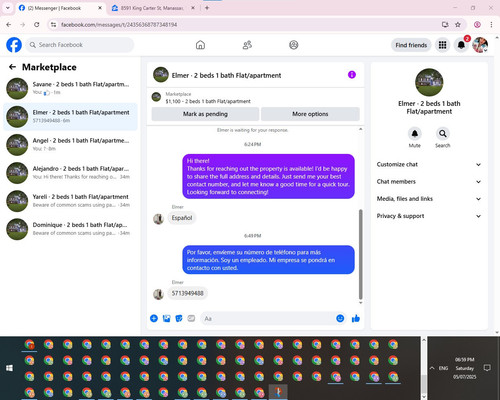Search within the Elmer conversation

pyautogui.click(x=443, y=134)
